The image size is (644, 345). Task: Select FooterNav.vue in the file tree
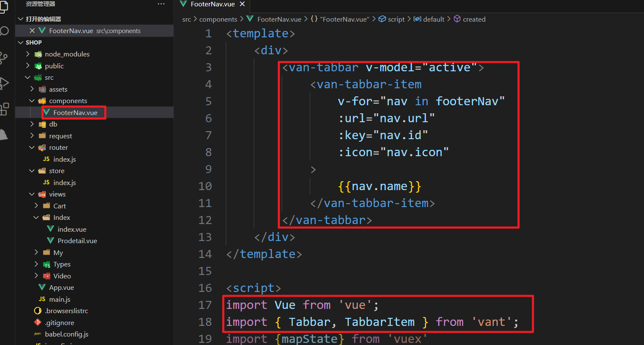coord(94,112)
